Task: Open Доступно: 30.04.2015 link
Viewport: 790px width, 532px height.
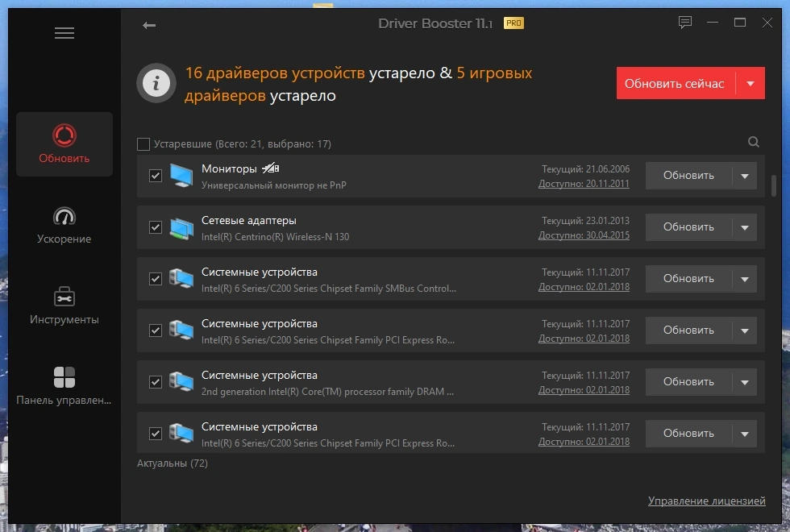Action: point(584,235)
